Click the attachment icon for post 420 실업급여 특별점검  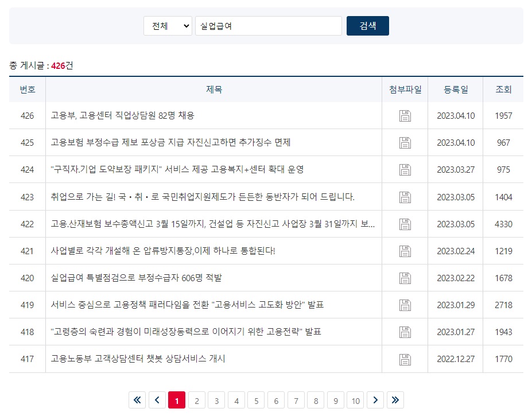point(405,277)
